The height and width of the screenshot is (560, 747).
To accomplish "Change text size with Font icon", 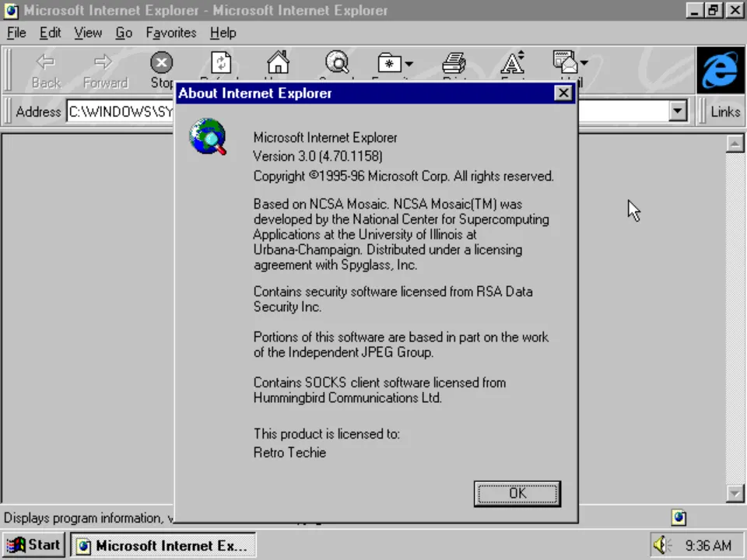I will click(513, 62).
